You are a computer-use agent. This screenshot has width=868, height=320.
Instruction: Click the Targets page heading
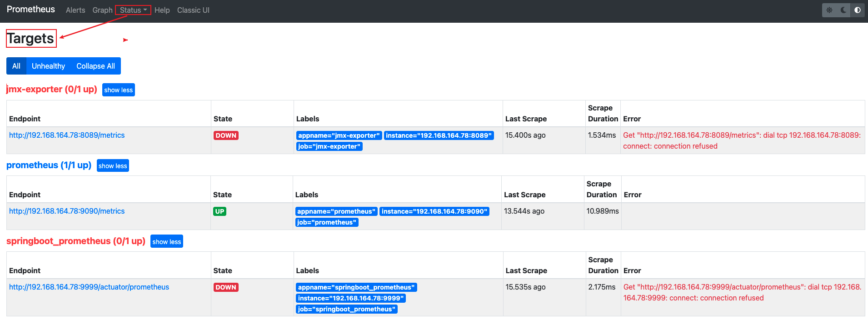[30, 38]
